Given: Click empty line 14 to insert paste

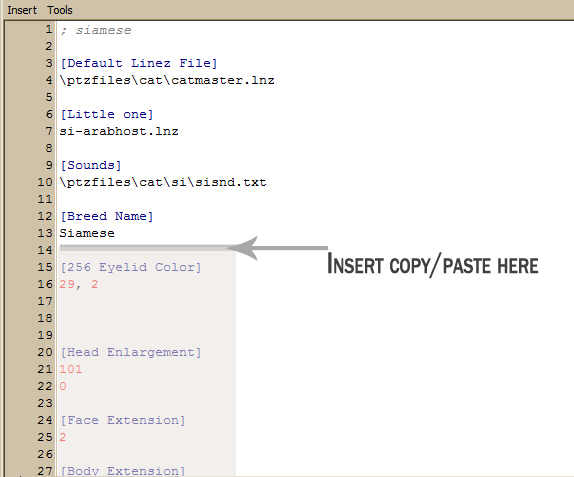Looking at the screenshot, I should [146, 250].
